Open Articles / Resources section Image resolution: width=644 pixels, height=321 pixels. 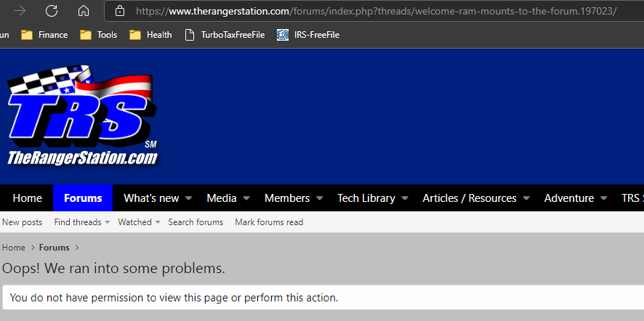(470, 198)
